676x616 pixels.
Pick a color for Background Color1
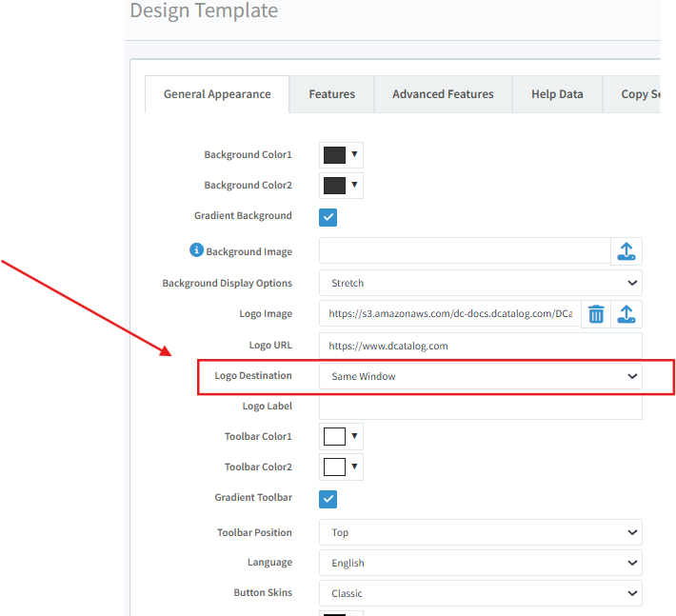[x=340, y=155]
